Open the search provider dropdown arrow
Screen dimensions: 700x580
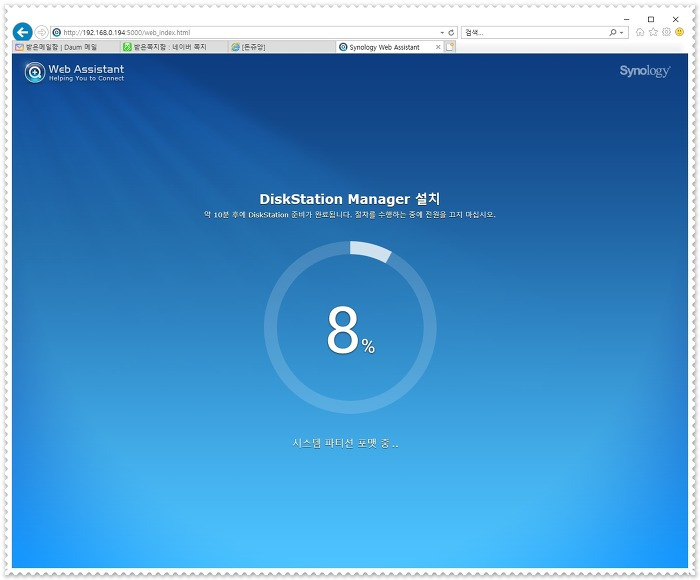pos(621,33)
